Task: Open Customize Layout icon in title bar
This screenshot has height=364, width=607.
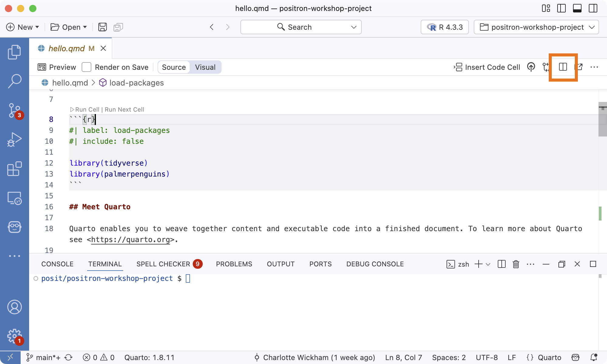Action: coord(546,8)
